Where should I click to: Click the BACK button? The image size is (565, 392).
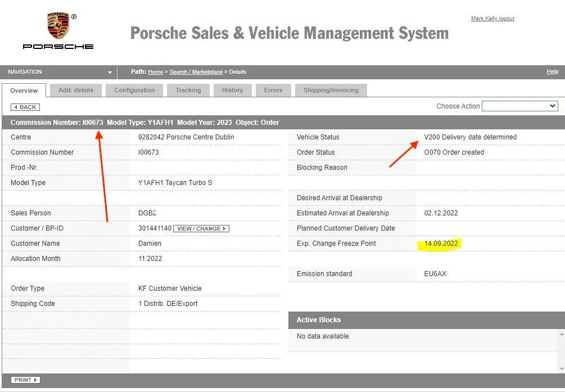[x=25, y=107]
